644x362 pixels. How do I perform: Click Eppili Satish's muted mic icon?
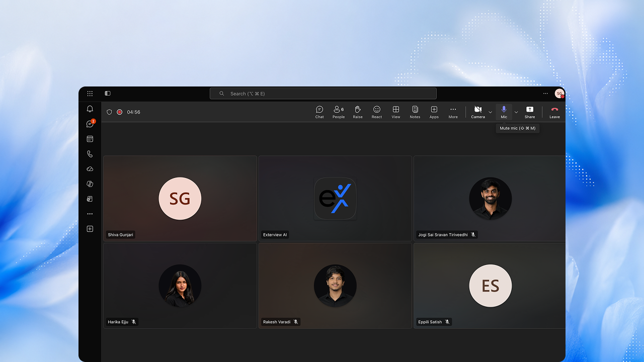(447, 322)
